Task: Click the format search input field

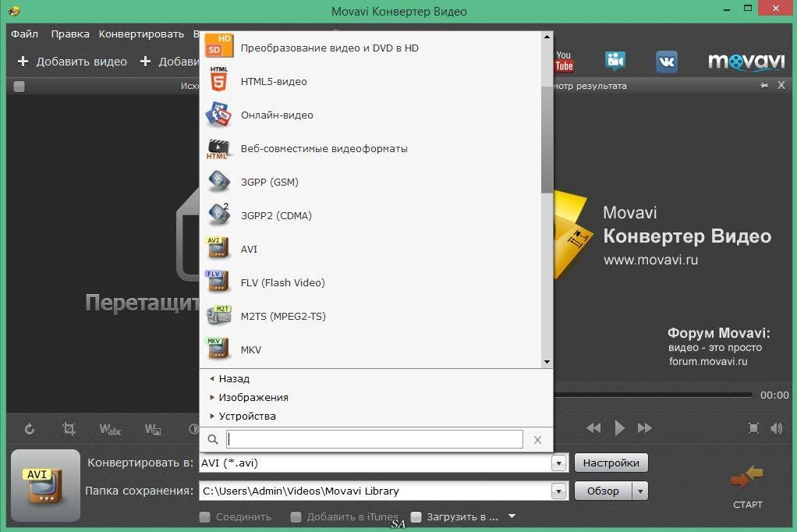Action: tap(374, 439)
